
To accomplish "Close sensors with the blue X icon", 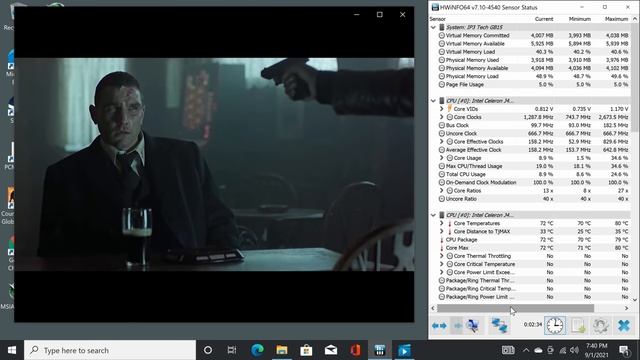I will [624, 326].
